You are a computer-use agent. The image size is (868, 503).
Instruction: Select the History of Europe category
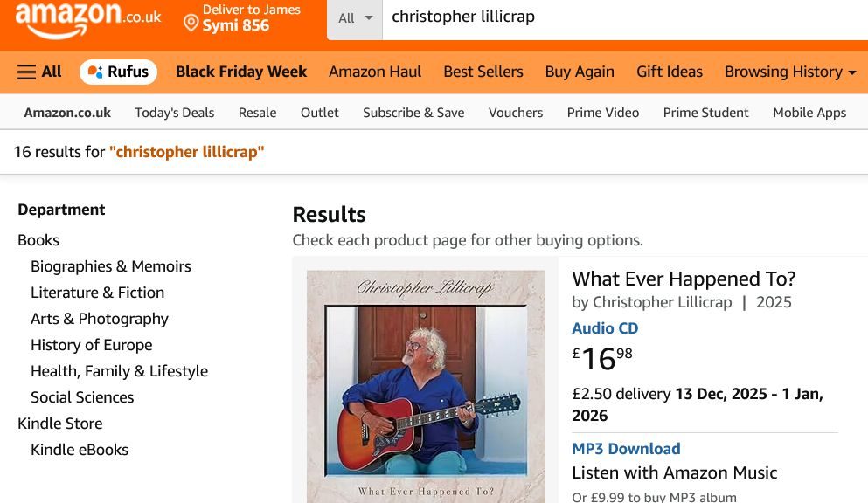(91, 345)
